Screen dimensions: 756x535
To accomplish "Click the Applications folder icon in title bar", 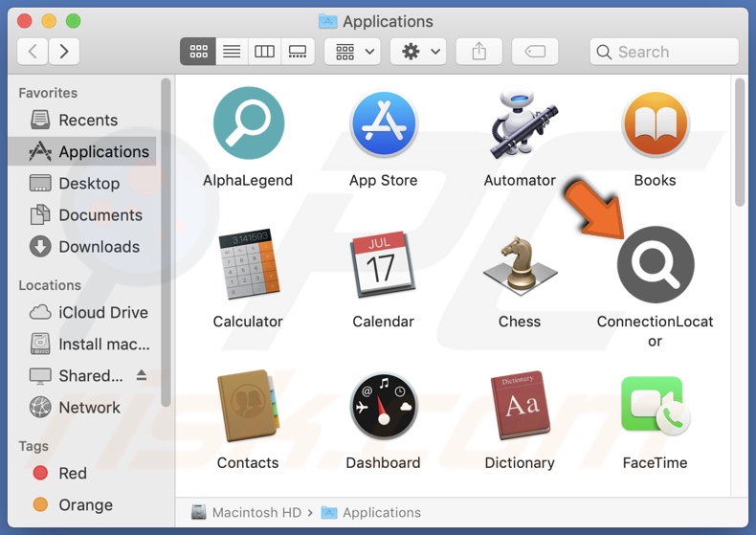I will [x=328, y=21].
